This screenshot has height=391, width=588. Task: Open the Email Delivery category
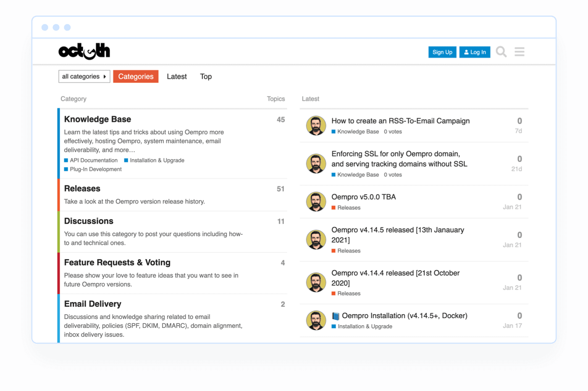tap(92, 304)
